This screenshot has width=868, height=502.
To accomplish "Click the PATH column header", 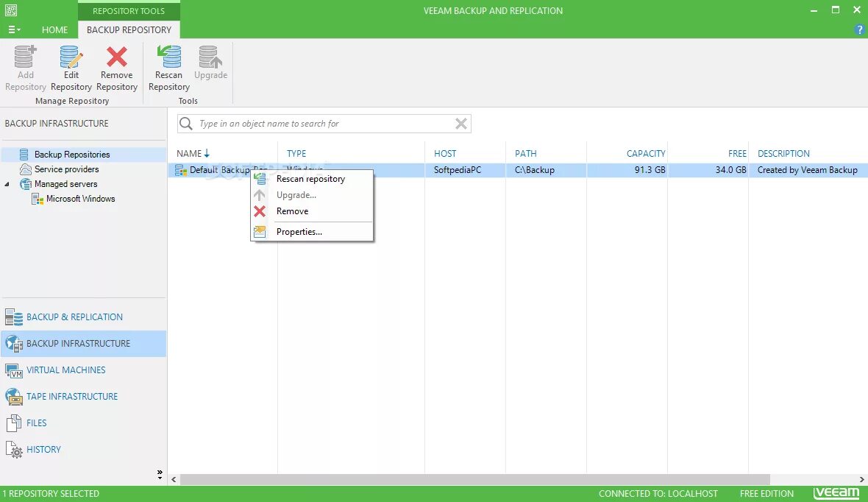I will point(525,154).
